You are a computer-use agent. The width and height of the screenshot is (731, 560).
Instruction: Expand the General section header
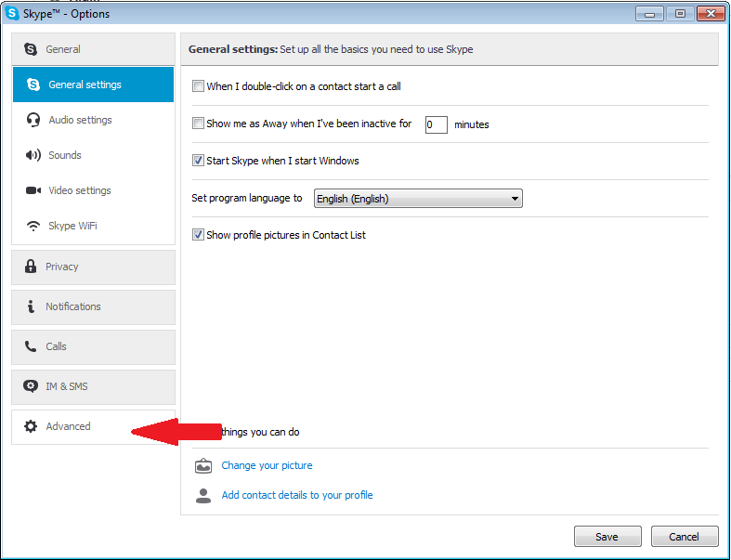tap(93, 49)
